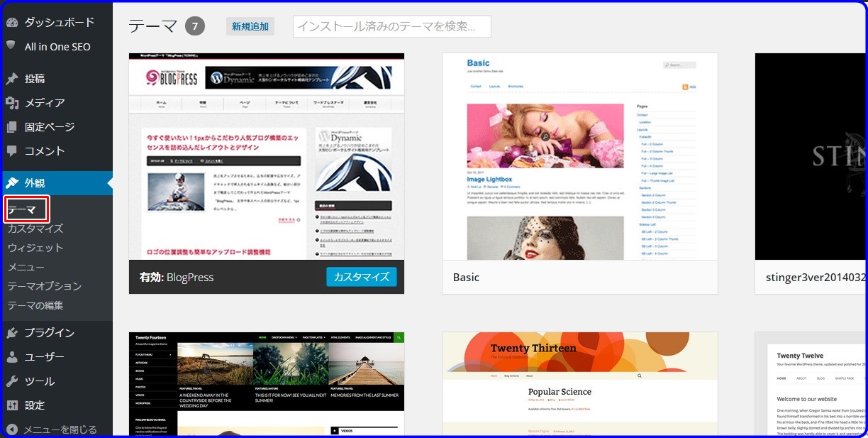Click the speech bubble icon beside コメント
Viewport: 868px width, 438px height.
coord(11,150)
